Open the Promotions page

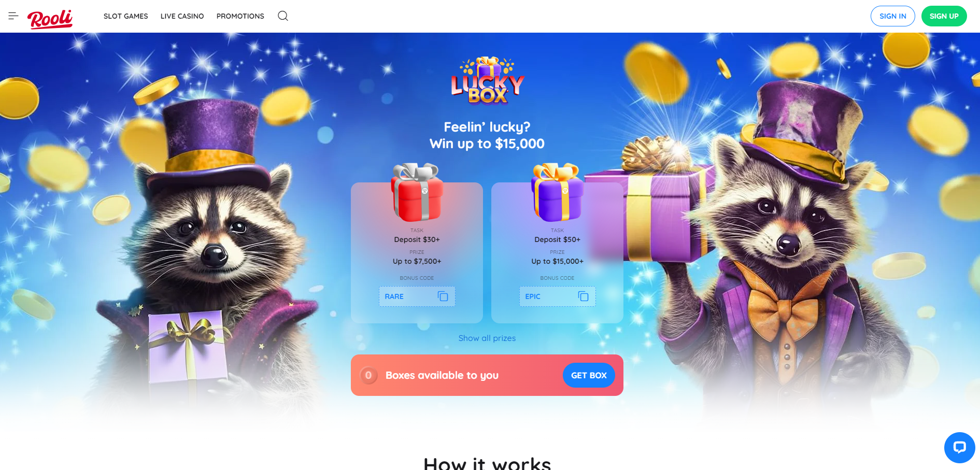click(240, 16)
